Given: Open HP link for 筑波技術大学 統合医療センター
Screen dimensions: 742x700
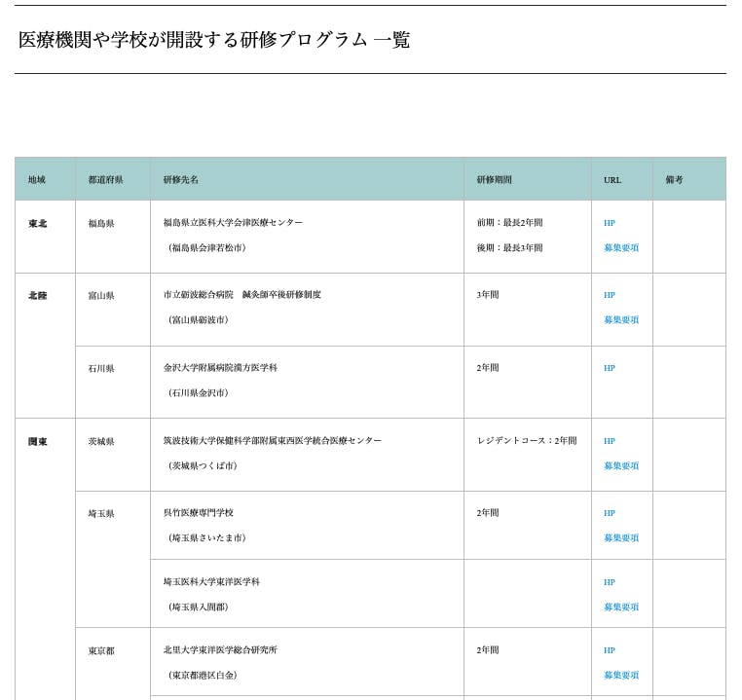Looking at the screenshot, I should pyautogui.click(x=609, y=441).
